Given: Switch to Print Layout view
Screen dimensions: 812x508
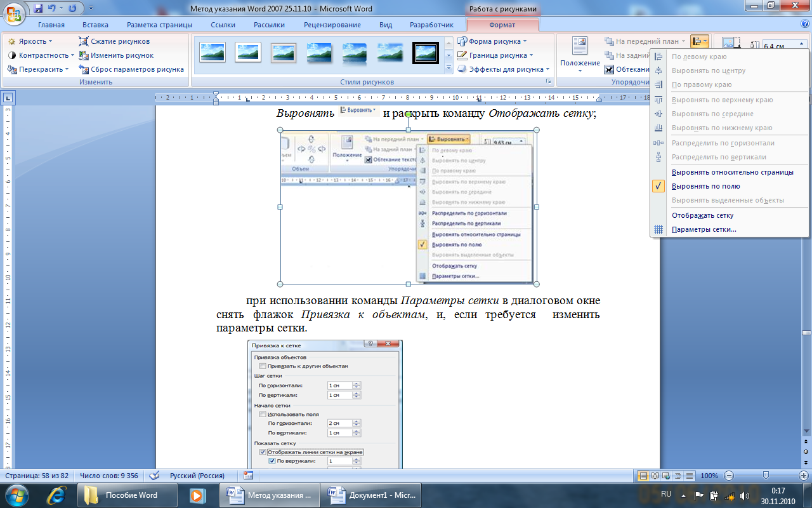Looking at the screenshot, I should (x=643, y=476).
